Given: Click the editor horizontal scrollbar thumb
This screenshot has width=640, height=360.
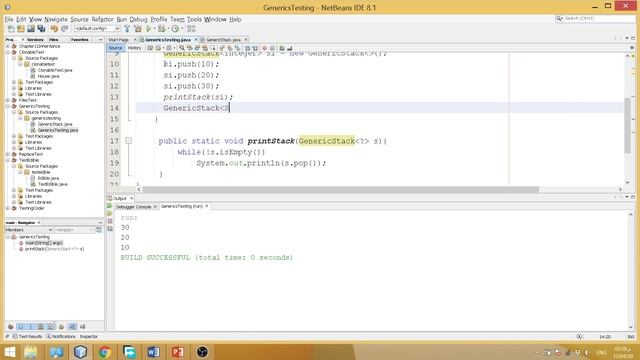Looking at the screenshot, I should 341,189.
